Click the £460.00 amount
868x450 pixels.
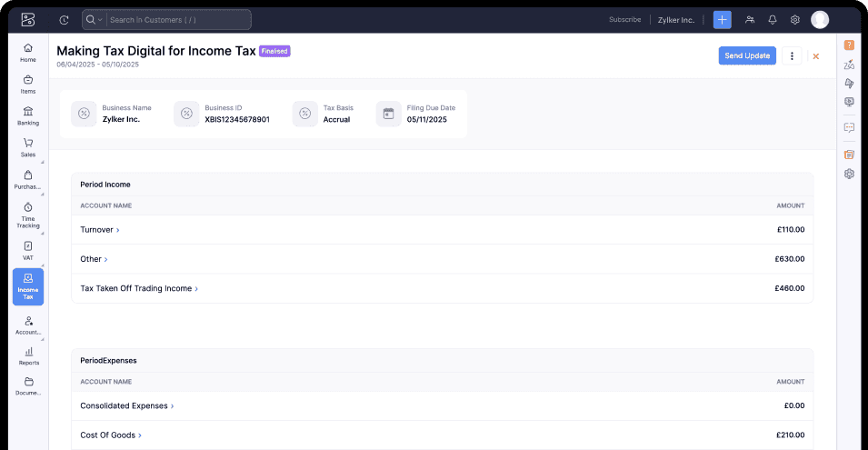pos(790,288)
